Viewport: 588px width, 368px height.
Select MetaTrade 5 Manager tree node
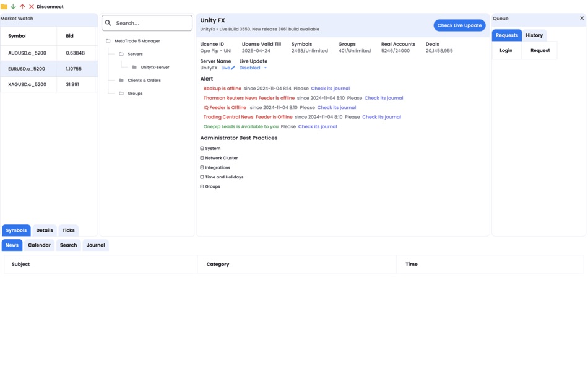(137, 40)
